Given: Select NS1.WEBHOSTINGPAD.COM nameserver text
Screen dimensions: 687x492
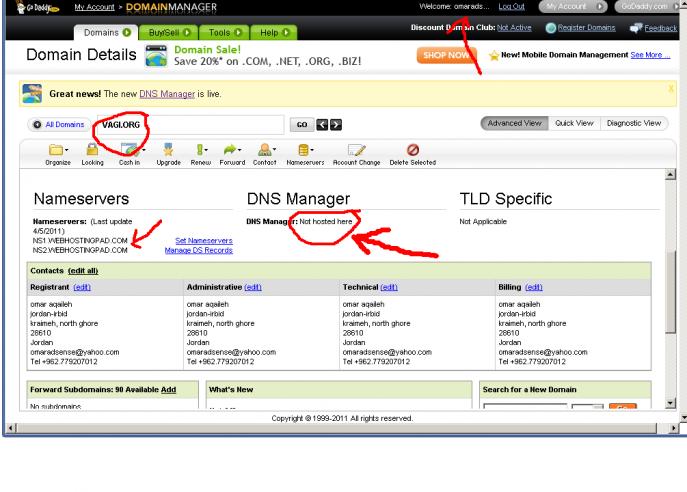Looking at the screenshot, I should click(80, 241).
